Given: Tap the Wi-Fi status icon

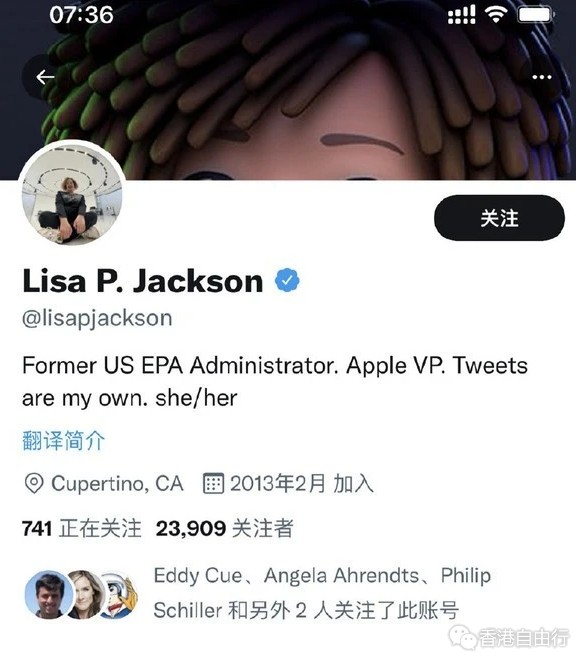Looking at the screenshot, I should point(496,14).
